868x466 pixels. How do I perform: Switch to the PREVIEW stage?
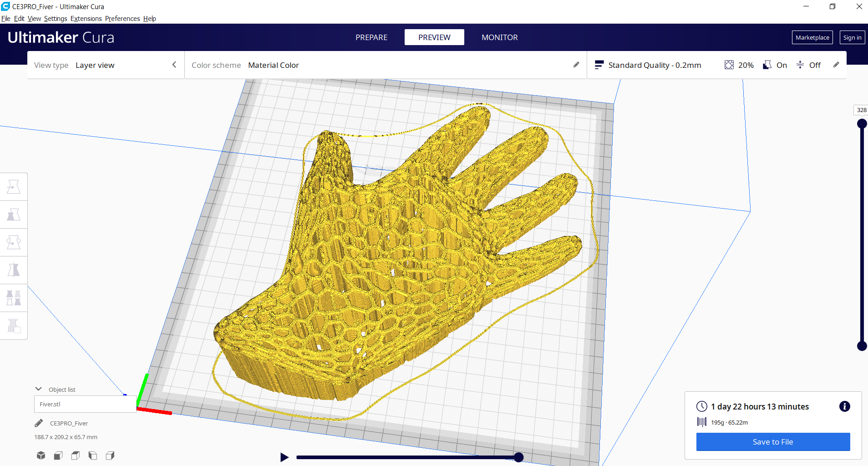434,37
